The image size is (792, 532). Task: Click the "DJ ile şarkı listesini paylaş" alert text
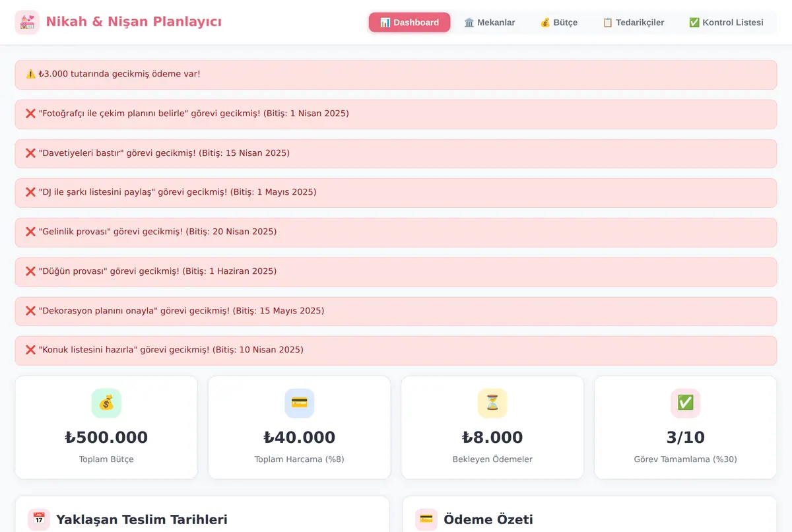point(178,192)
